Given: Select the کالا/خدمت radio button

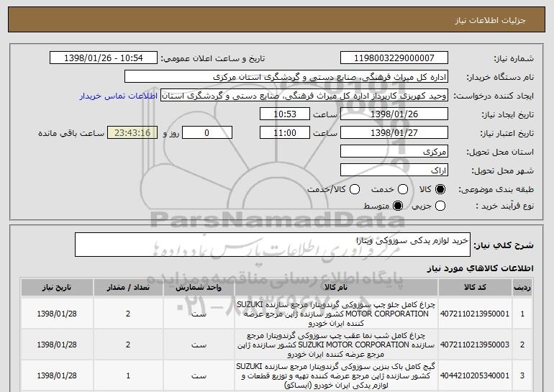Looking at the screenshot, I should tap(355, 189).
